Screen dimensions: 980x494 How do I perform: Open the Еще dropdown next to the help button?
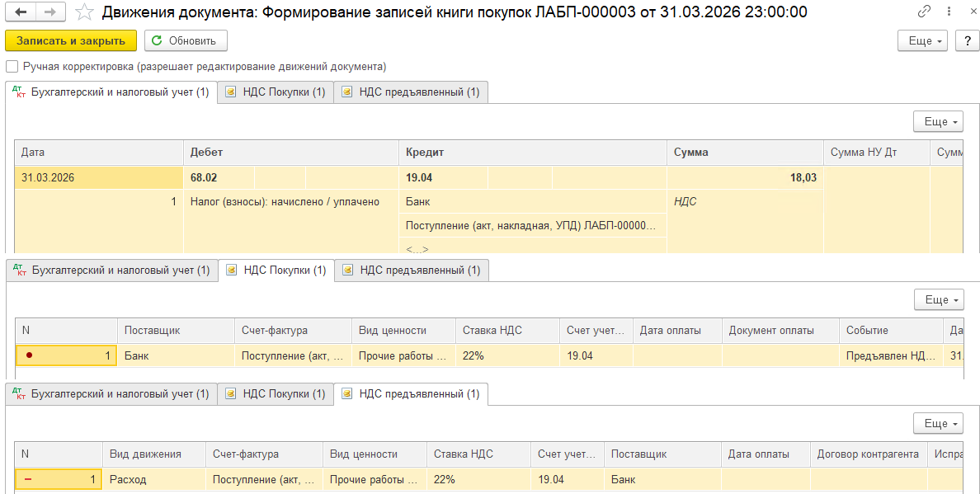point(924,41)
